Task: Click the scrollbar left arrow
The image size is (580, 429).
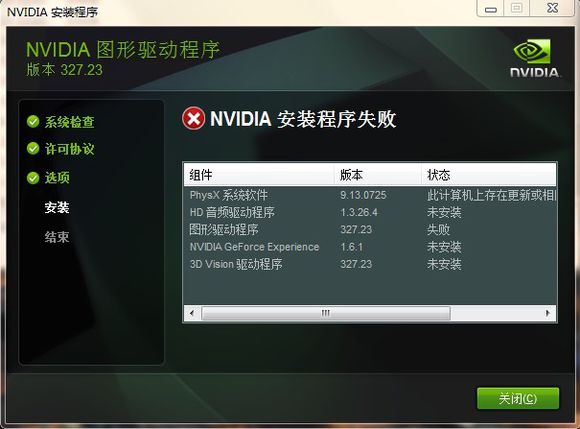Action: [x=192, y=314]
